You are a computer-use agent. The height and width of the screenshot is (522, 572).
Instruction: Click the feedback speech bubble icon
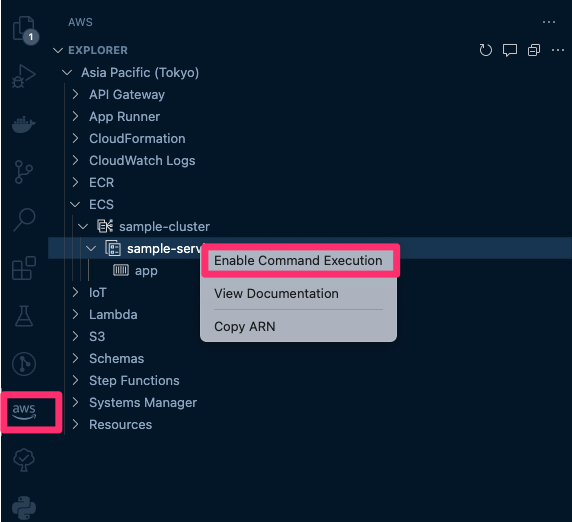click(510, 50)
